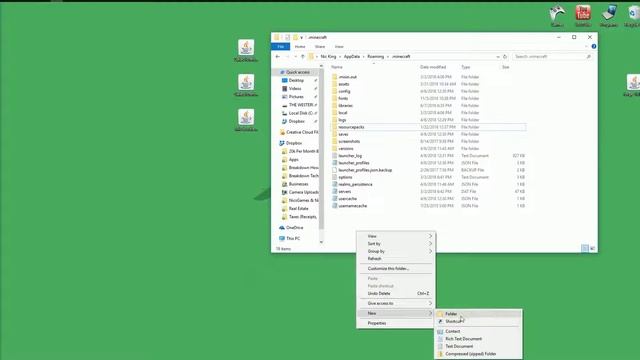Screen dimensions: 640x360
Task: Select This PC in the navigation pane
Action: pyautogui.click(x=289, y=238)
